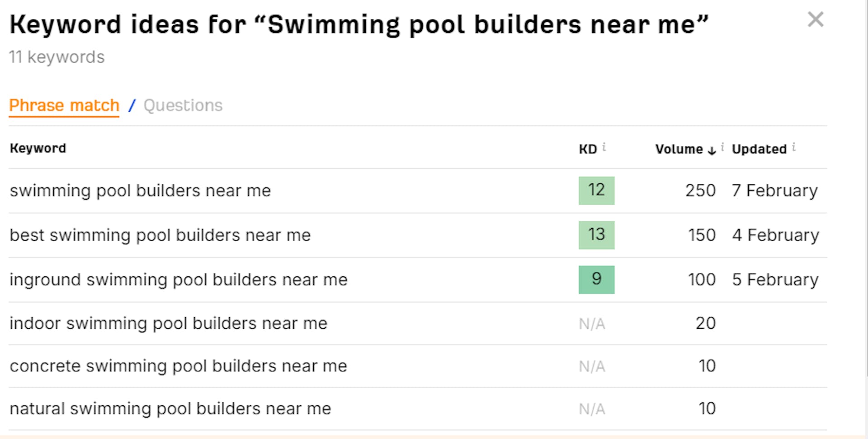Image resolution: width=868 pixels, height=439 pixels.
Task: Open "concrete swimming pool builders near me"
Action: [x=178, y=366]
